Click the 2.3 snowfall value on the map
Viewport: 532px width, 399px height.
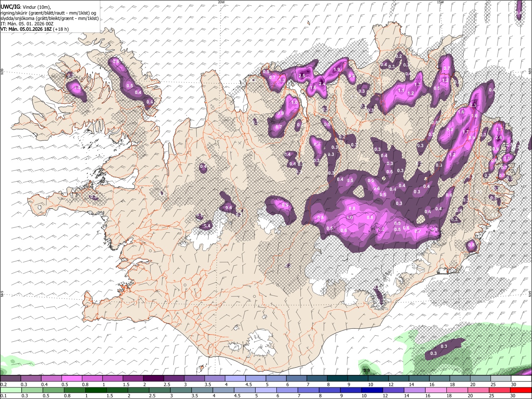coord(473,105)
